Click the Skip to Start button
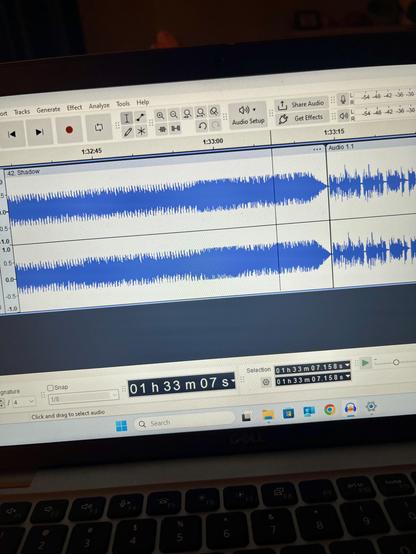Viewport: 416px width, 554px height. [x=12, y=134]
